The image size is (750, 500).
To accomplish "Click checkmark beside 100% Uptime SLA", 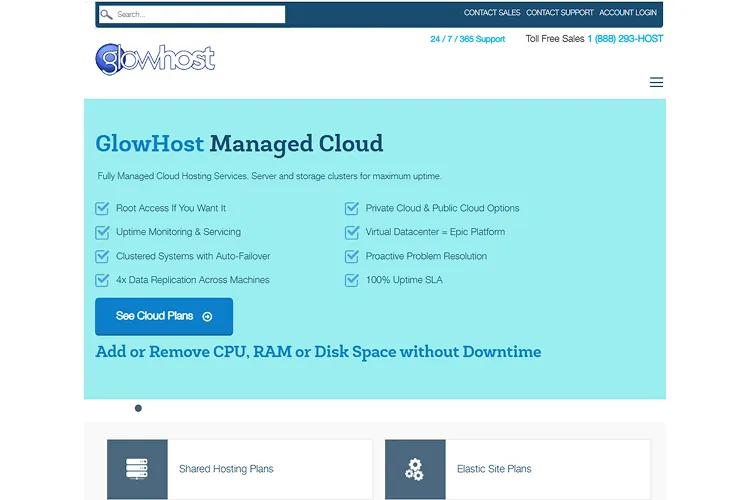I will [x=352, y=280].
